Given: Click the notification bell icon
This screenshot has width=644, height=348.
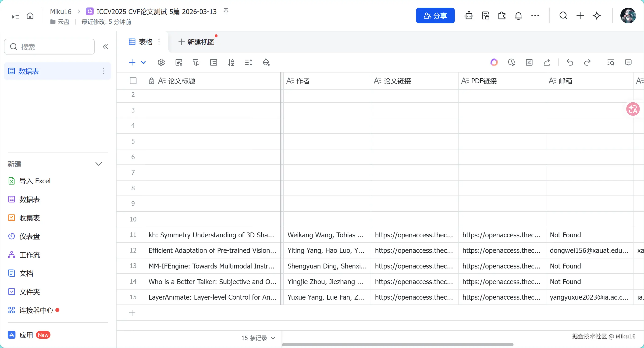Looking at the screenshot, I should (518, 16).
